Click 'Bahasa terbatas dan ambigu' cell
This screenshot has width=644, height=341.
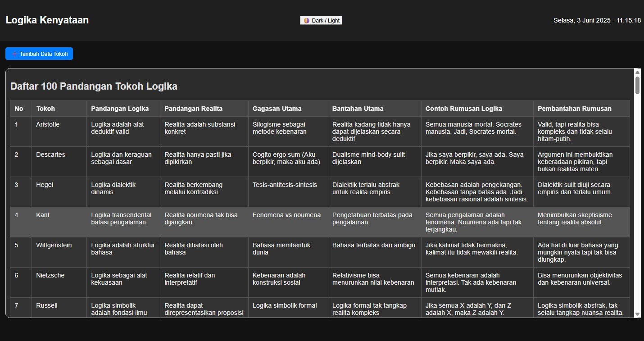(374, 252)
